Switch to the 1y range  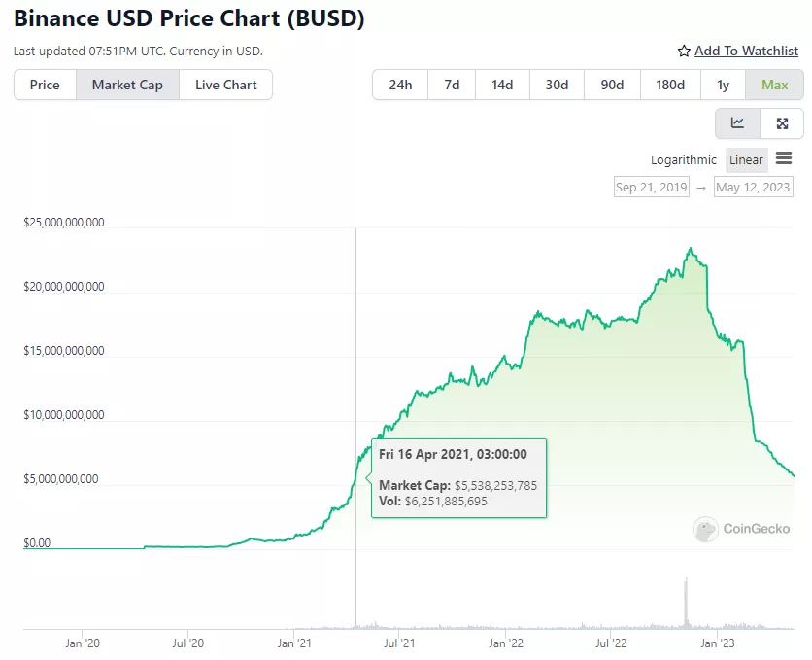(722, 85)
